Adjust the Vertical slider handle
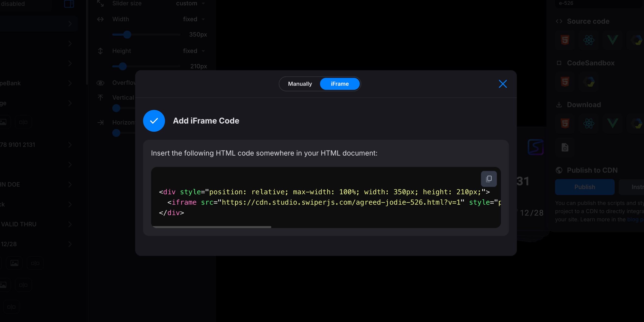 coord(116,108)
